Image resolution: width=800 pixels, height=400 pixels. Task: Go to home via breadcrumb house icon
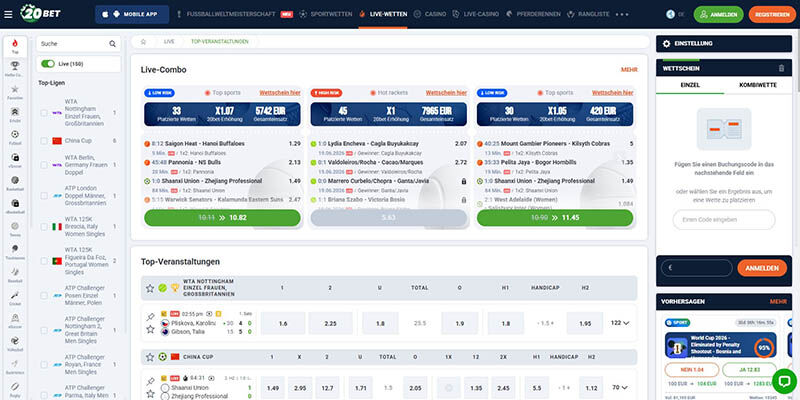(143, 42)
